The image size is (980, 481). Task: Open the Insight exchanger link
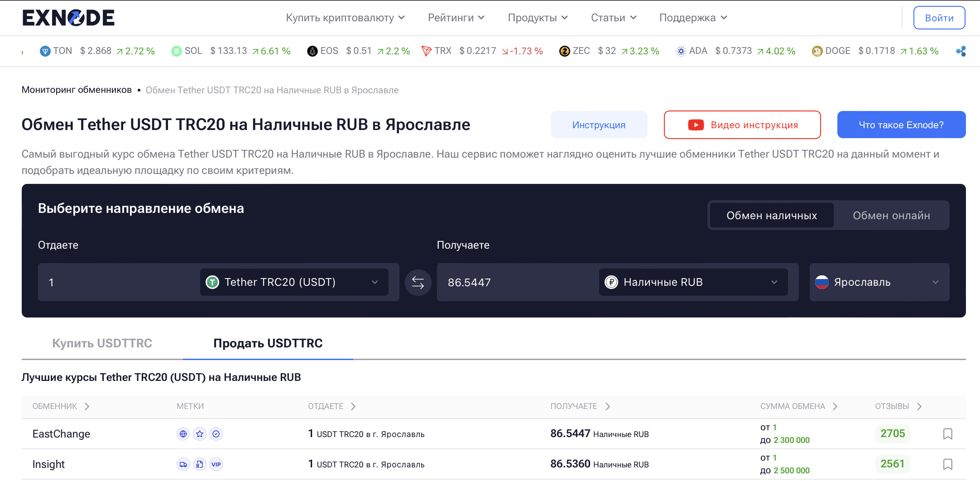(x=48, y=464)
